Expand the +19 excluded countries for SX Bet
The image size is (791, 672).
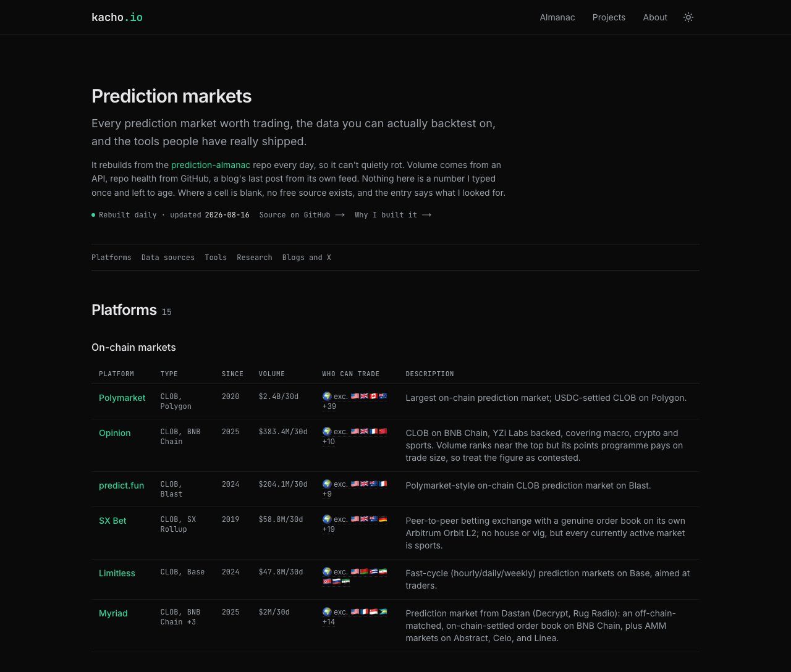[329, 529]
